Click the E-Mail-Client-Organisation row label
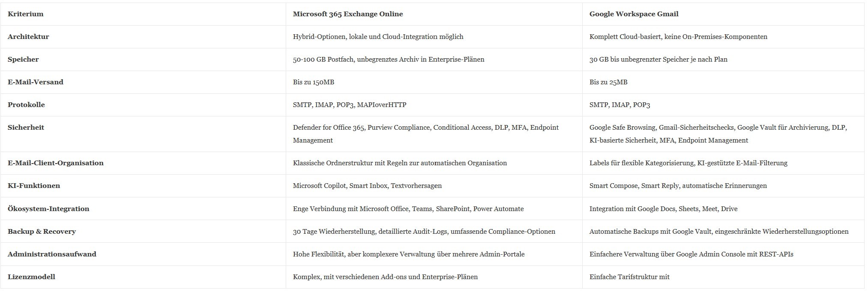 coord(56,163)
